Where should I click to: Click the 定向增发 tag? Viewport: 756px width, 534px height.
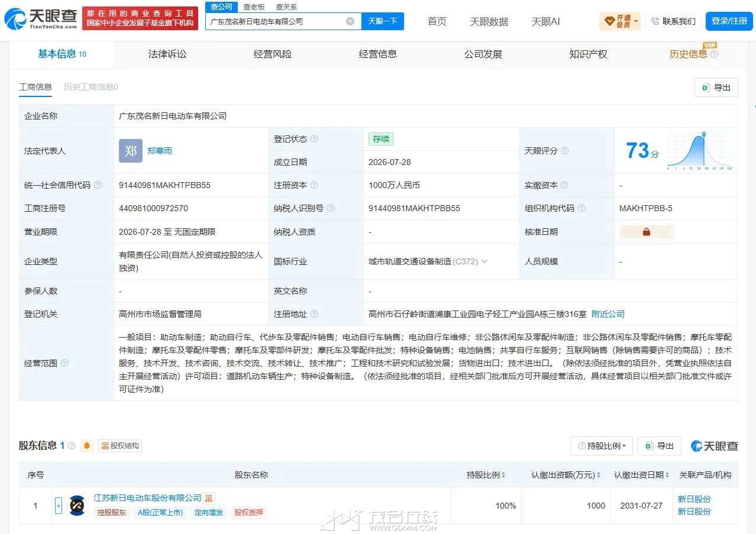click(x=209, y=513)
